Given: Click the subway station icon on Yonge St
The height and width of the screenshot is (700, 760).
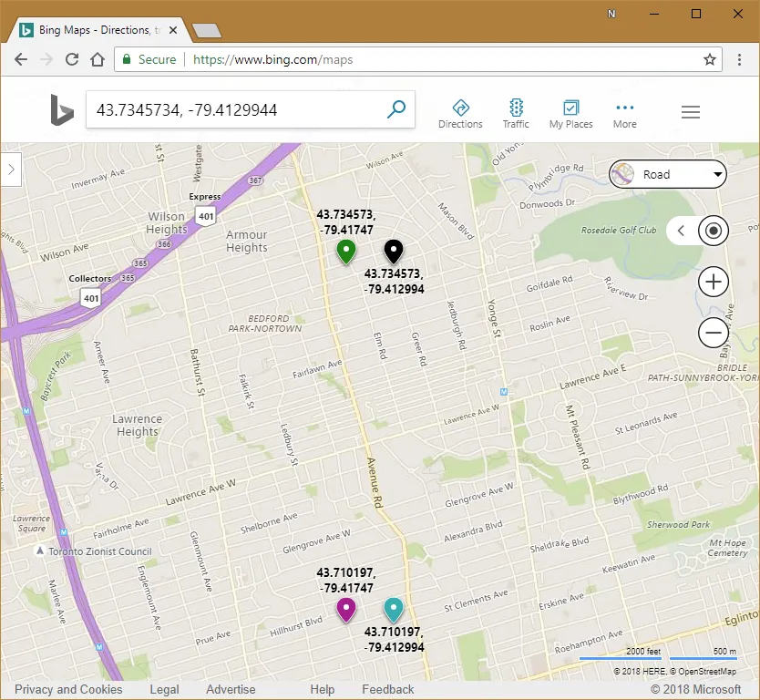Looking at the screenshot, I should tap(504, 392).
